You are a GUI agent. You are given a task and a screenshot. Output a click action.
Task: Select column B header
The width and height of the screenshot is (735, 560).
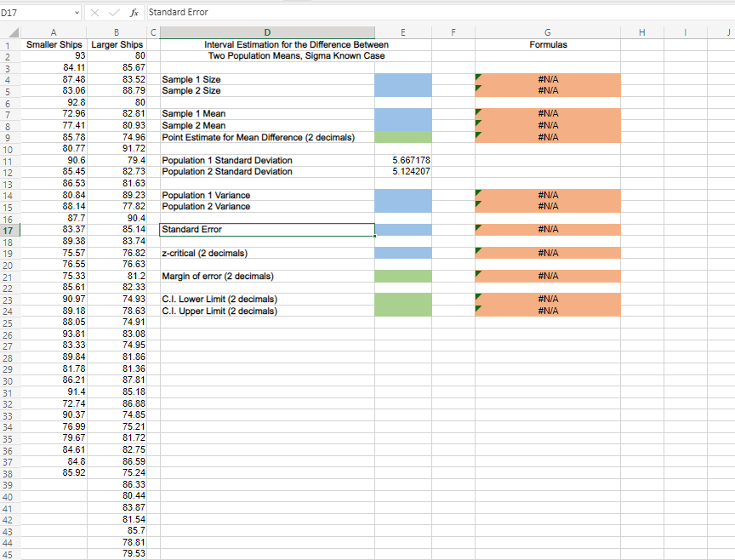[117, 33]
